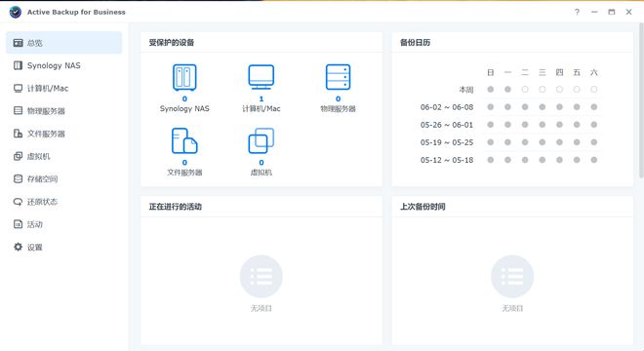Click the activity log sidebar icon
The height and width of the screenshot is (351, 644).
[x=19, y=224]
